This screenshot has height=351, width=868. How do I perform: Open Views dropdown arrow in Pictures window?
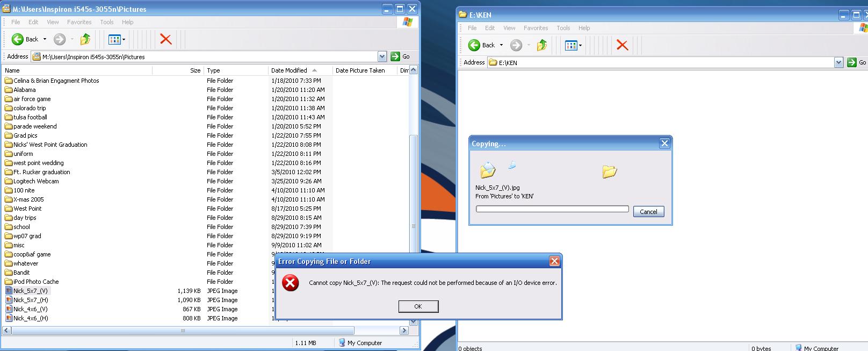pos(124,39)
